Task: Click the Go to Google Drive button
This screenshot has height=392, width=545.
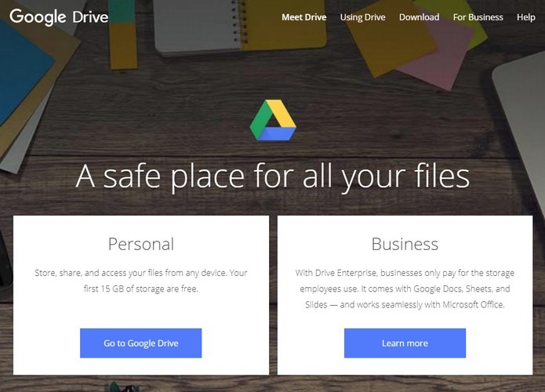Action: [x=141, y=343]
